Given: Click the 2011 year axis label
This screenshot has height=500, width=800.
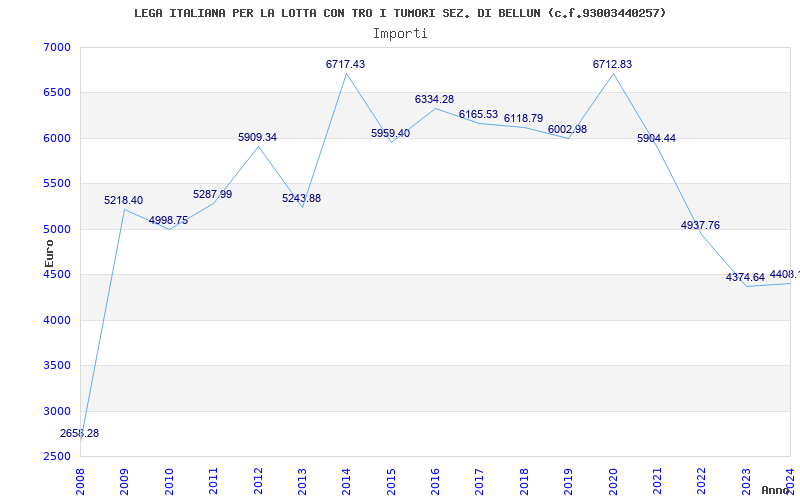Looking at the screenshot, I should [x=214, y=481].
